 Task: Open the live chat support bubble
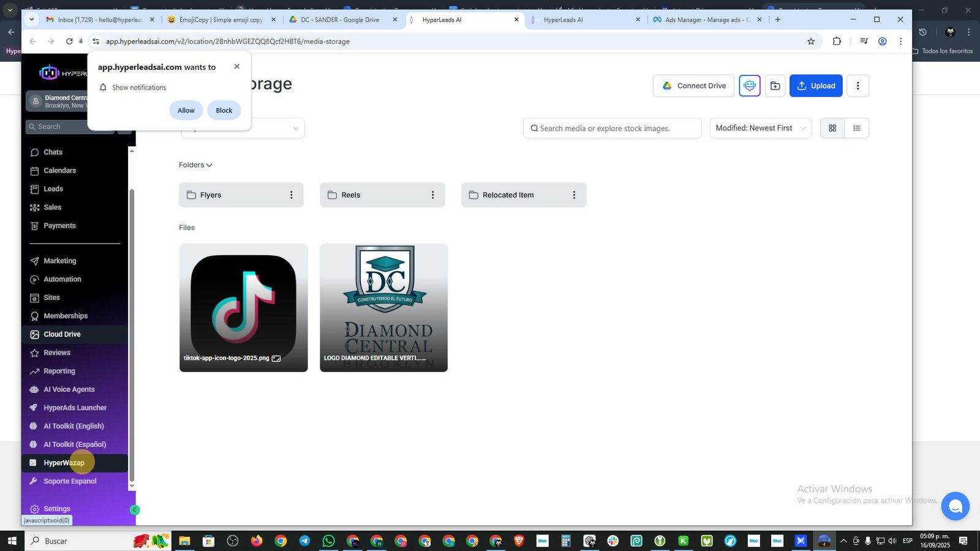pyautogui.click(x=956, y=506)
